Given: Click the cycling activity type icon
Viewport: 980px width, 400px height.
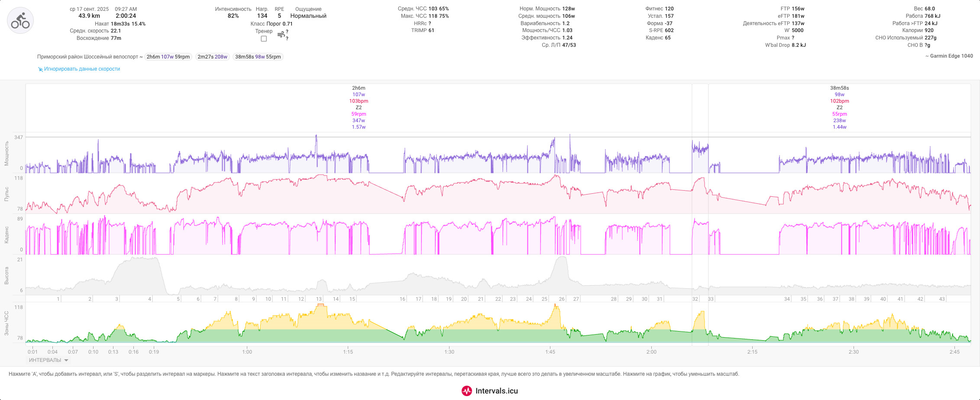Looking at the screenshot, I should point(20,20).
